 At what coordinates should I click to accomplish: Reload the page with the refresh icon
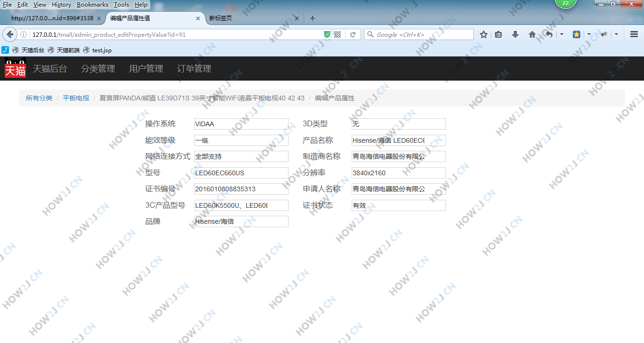[x=352, y=34]
